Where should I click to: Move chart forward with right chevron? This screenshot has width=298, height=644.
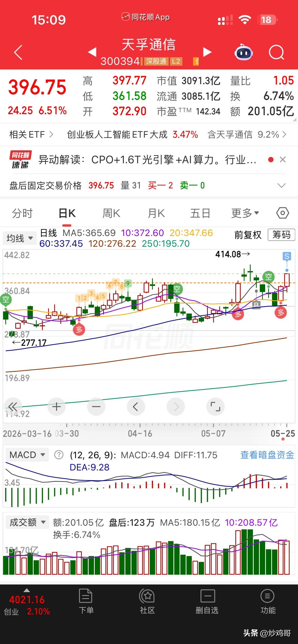[176, 407]
